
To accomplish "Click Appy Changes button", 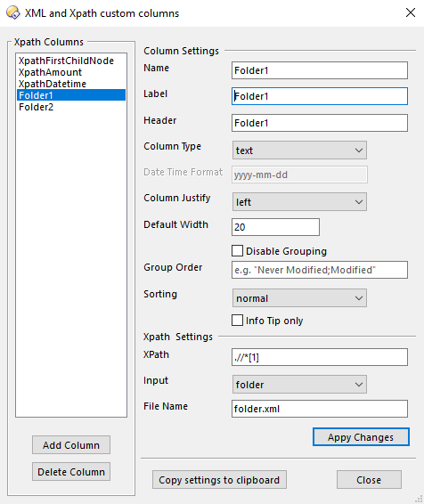I will 361,437.
